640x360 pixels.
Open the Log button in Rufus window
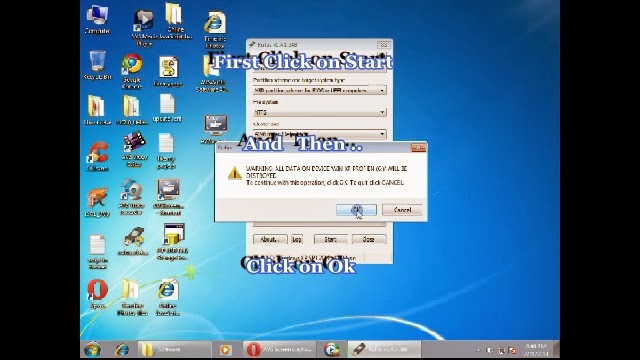(297, 239)
